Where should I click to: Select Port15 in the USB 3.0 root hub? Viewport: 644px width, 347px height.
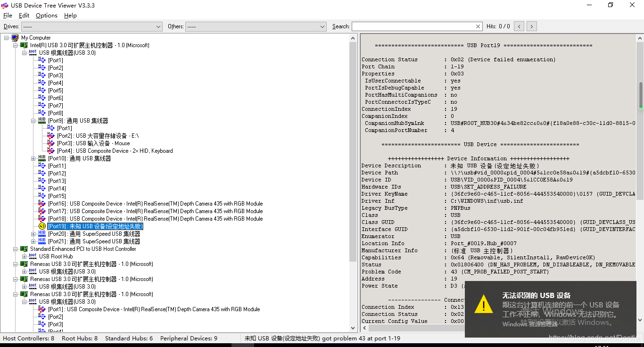click(57, 196)
